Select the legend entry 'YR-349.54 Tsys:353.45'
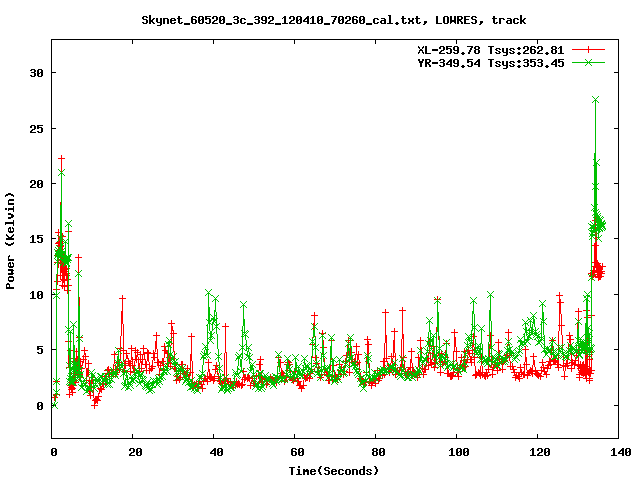The height and width of the screenshot is (480, 640). pos(490,63)
